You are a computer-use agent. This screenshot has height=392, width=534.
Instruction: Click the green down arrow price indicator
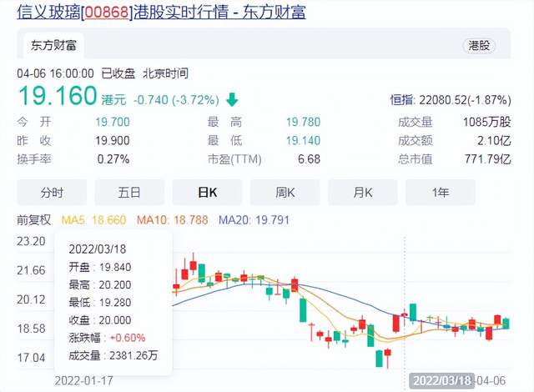click(x=230, y=99)
